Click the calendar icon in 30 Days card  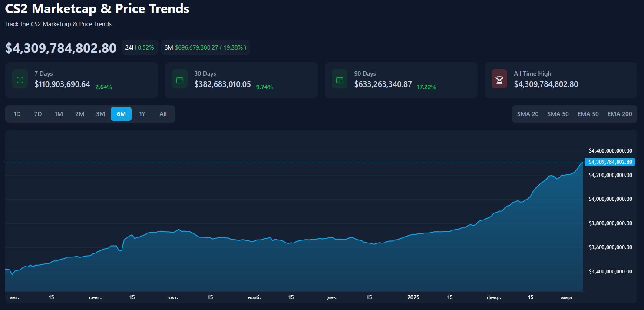[180, 80]
